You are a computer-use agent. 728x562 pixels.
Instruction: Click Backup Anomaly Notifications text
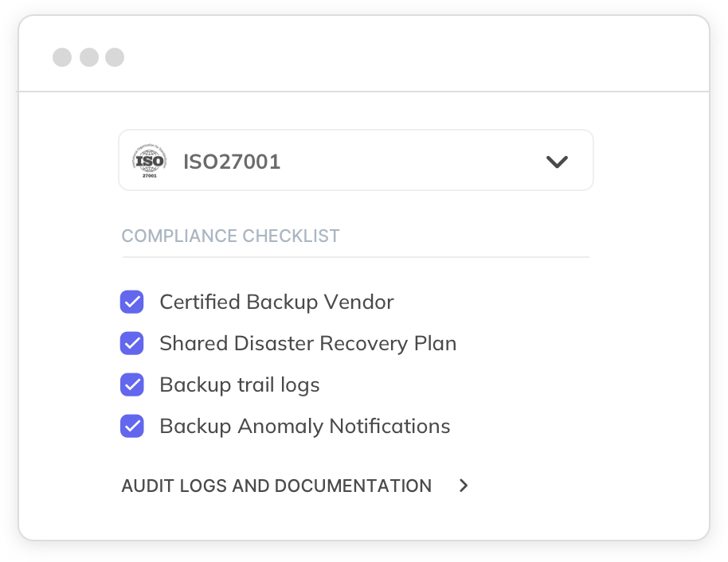(x=304, y=427)
